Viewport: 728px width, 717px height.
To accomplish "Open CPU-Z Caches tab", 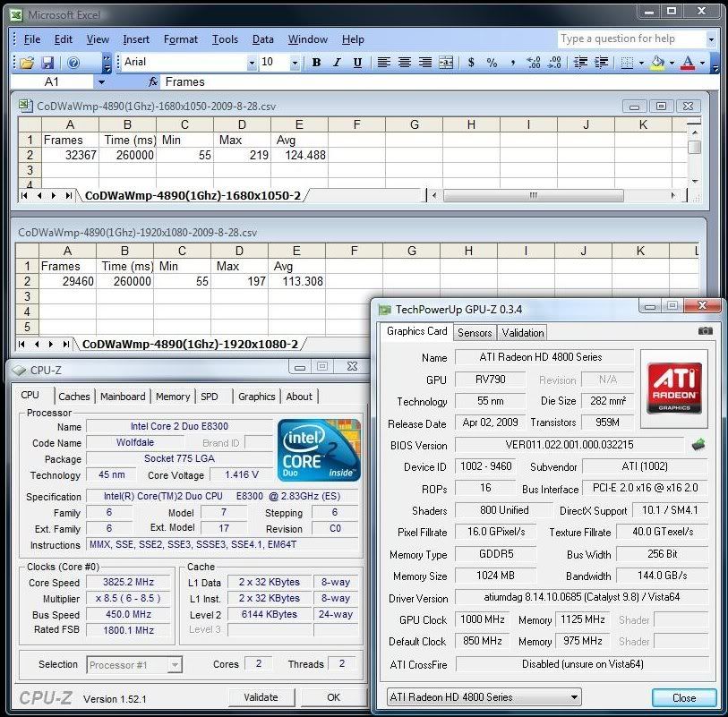I will coord(73,397).
